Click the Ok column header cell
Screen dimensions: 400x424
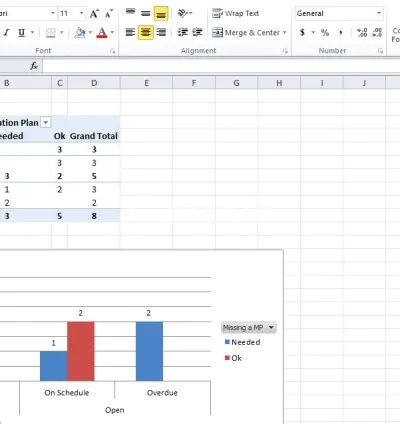coord(60,136)
